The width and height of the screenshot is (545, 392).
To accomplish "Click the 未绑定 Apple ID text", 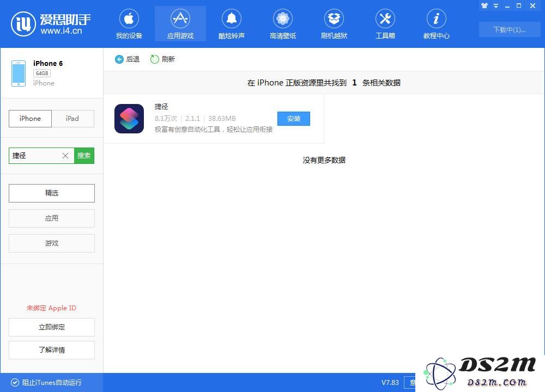I will click(51, 308).
